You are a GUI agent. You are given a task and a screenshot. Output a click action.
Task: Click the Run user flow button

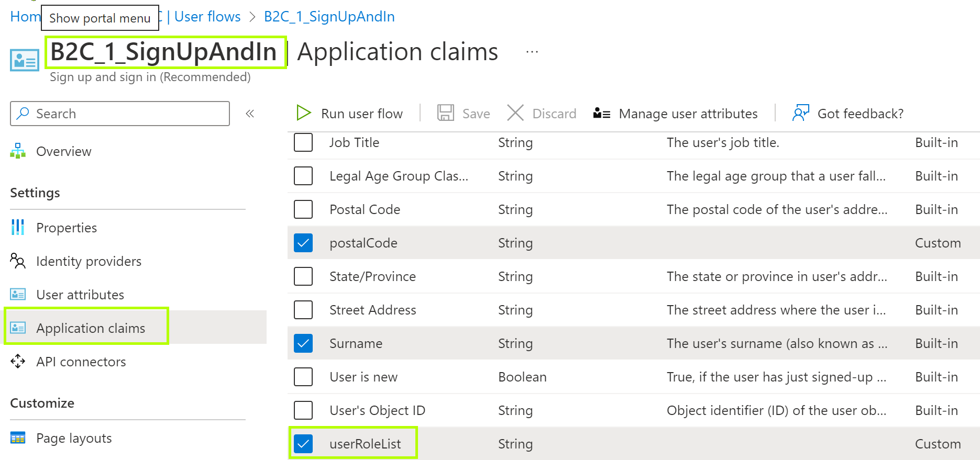(350, 114)
